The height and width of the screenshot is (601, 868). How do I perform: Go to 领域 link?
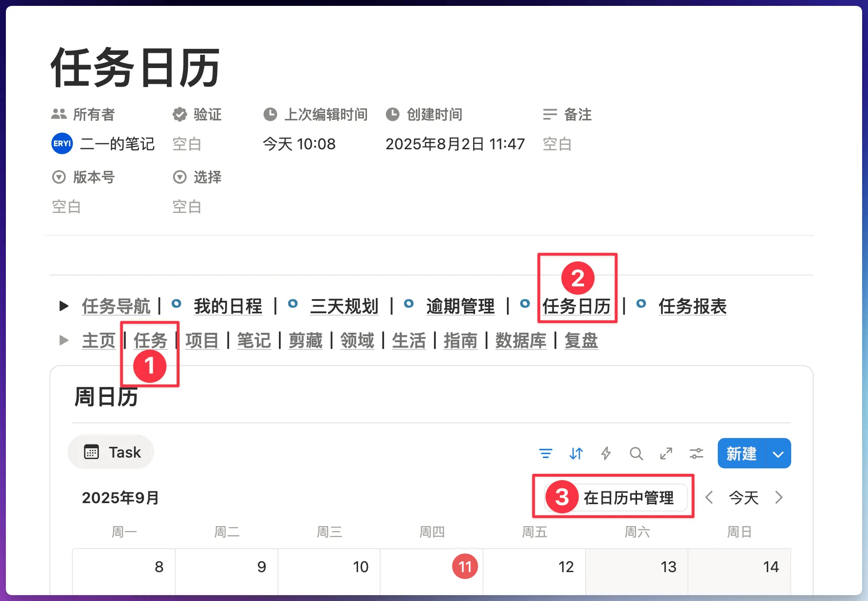point(357,340)
